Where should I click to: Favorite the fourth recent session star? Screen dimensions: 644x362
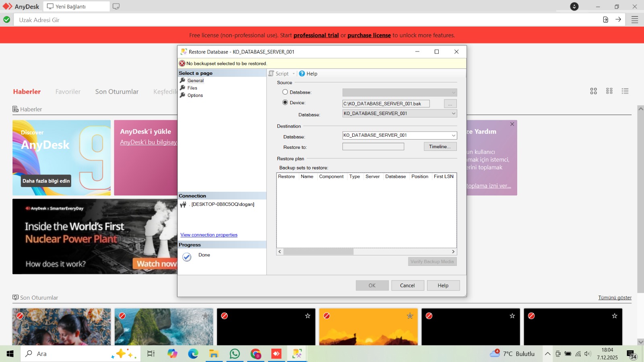tap(410, 316)
